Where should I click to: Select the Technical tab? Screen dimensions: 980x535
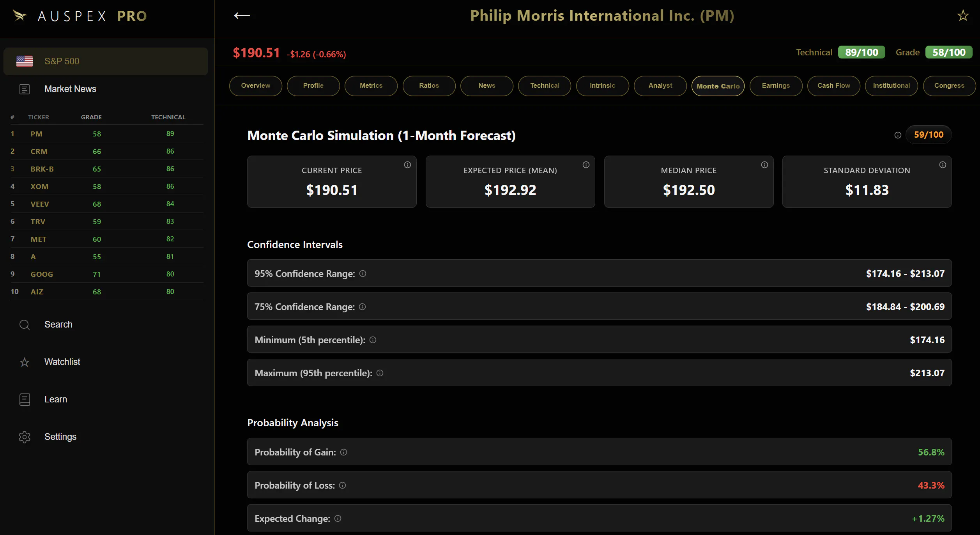click(545, 86)
